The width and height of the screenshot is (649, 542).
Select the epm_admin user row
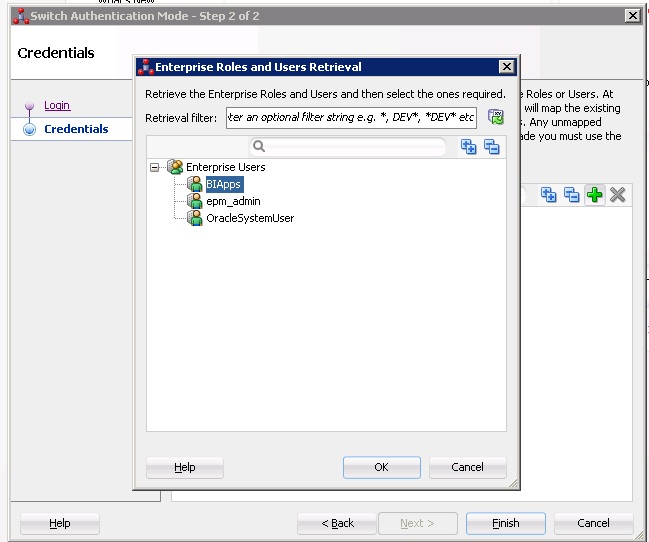(233, 201)
